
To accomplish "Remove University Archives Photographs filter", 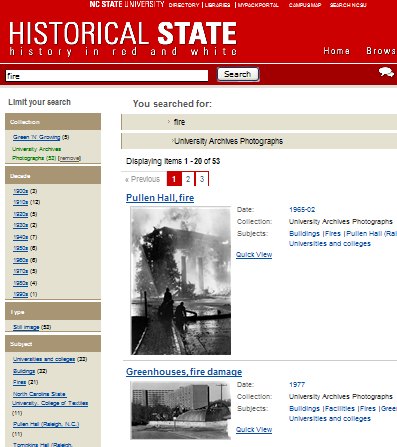I will pos(69,158).
